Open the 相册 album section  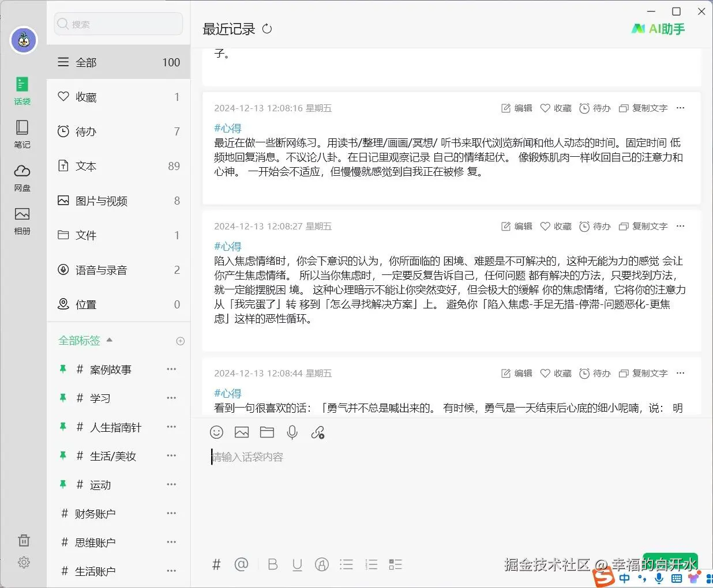click(22, 221)
